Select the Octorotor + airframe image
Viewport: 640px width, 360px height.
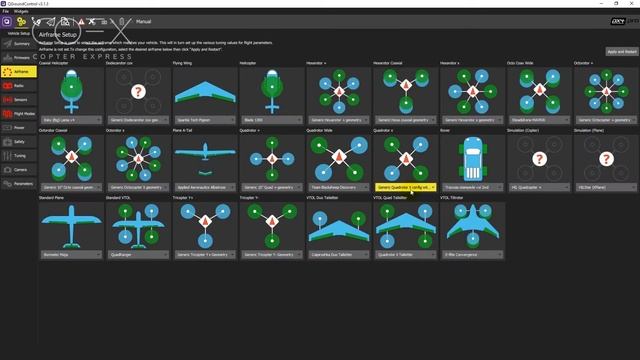click(x=606, y=91)
